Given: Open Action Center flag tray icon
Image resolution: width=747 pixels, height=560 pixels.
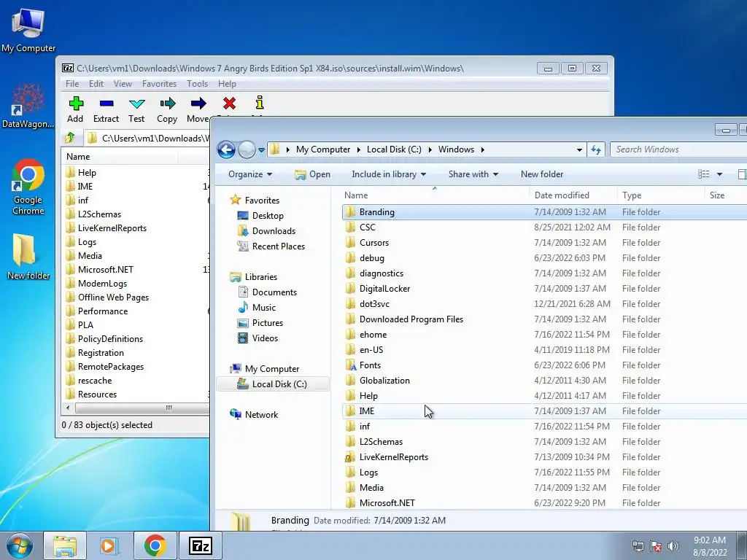Looking at the screenshot, I should click(656, 546).
